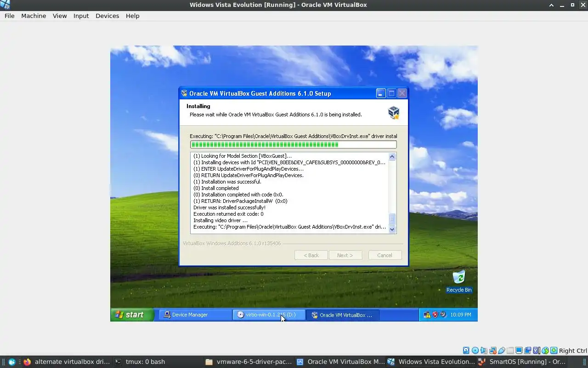Select the '(1) Installation was successful.' log line
The width and height of the screenshot is (588, 368).
227,182
